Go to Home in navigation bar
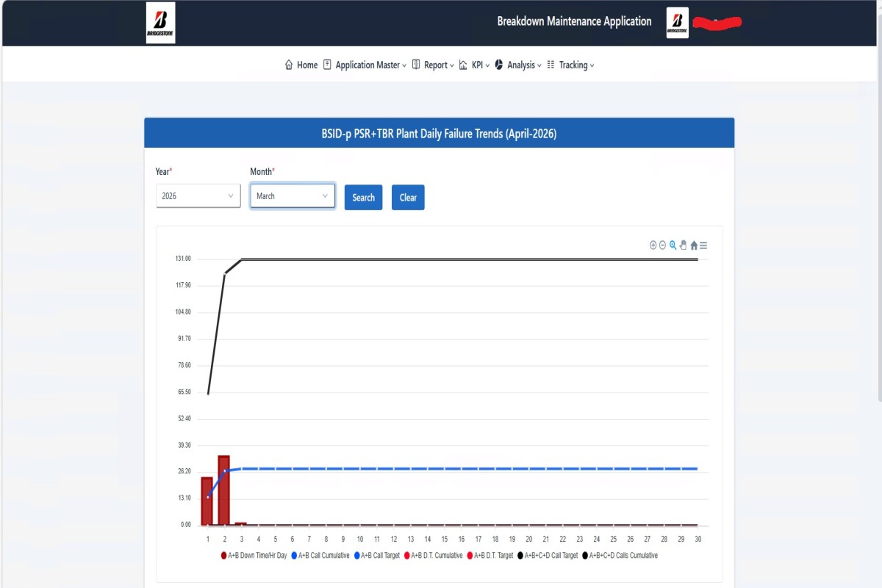The width and height of the screenshot is (882, 588). [301, 65]
